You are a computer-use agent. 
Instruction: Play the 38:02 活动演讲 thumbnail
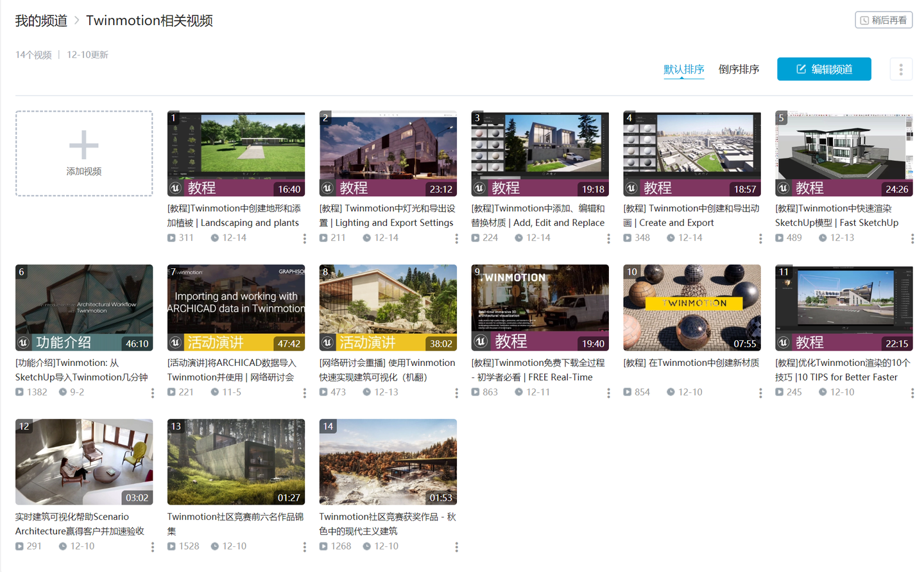coord(388,308)
